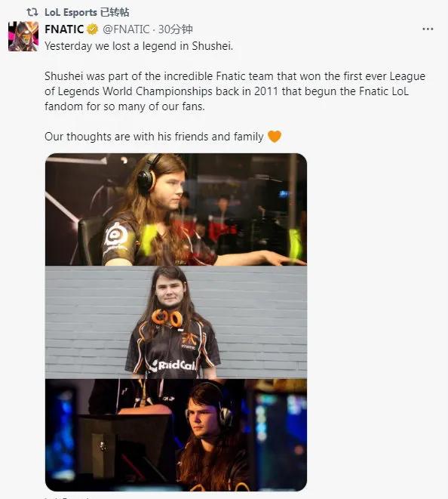The image size is (448, 499).
Task: Click the gold verified badge
Action: coord(93,29)
